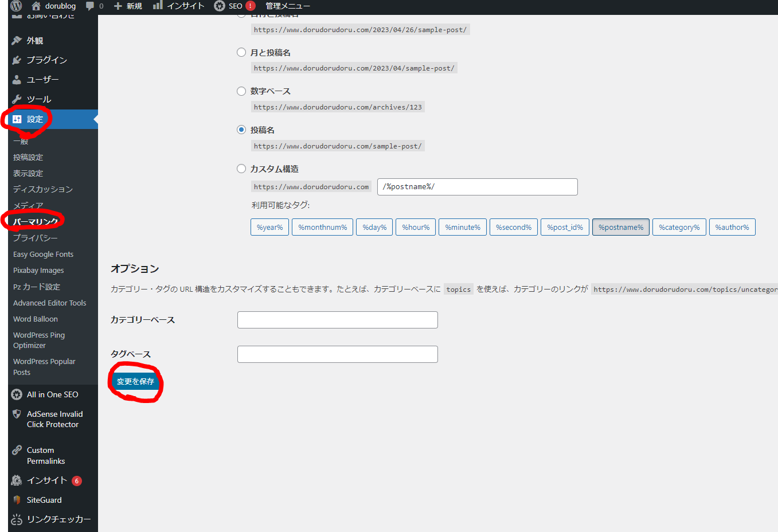This screenshot has height=532, width=778.
Task: Click the plus icon for 新規
Action: [118, 6]
